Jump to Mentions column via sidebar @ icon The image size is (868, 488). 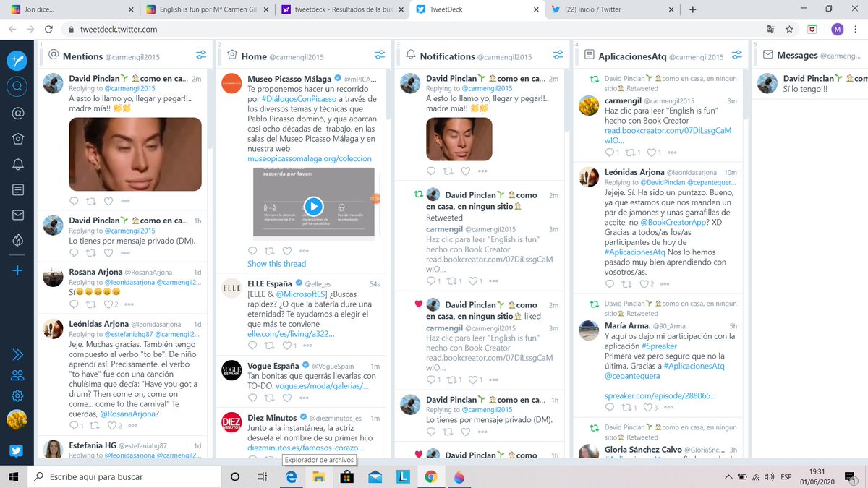pyautogui.click(x=17, y=114)
